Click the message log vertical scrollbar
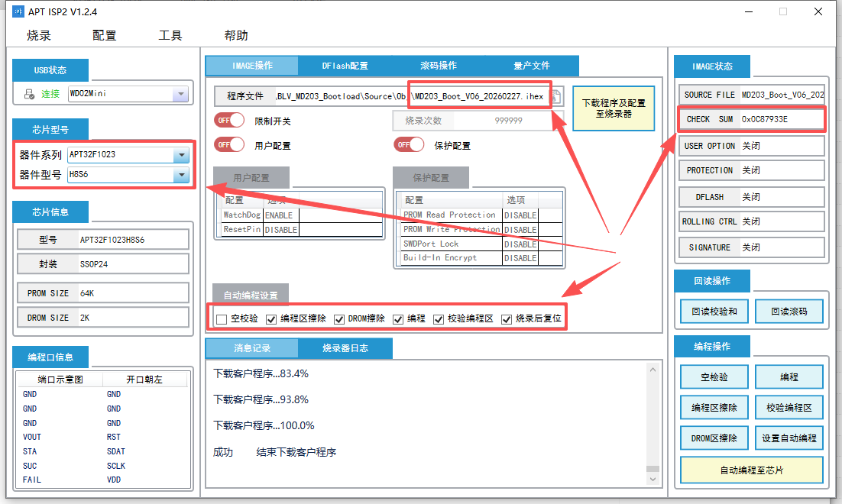 [x=652, y=420]
